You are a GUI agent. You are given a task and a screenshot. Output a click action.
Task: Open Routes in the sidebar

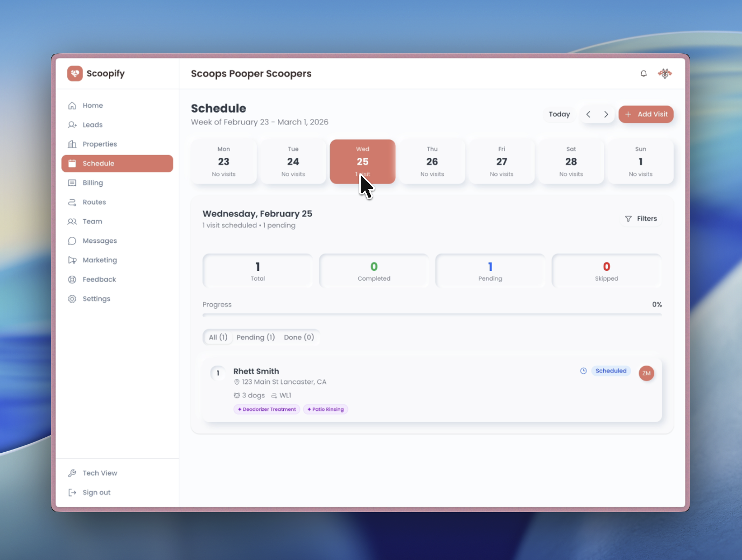(94, 202)
